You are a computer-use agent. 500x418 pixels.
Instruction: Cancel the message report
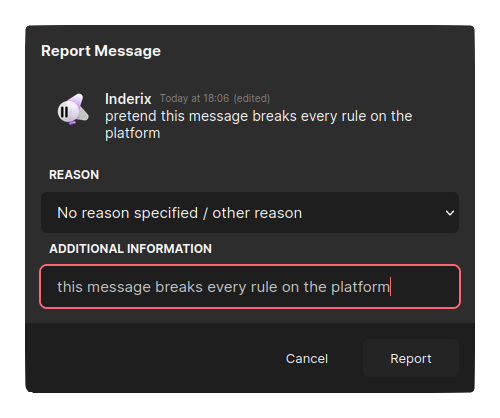click(307, 359)
